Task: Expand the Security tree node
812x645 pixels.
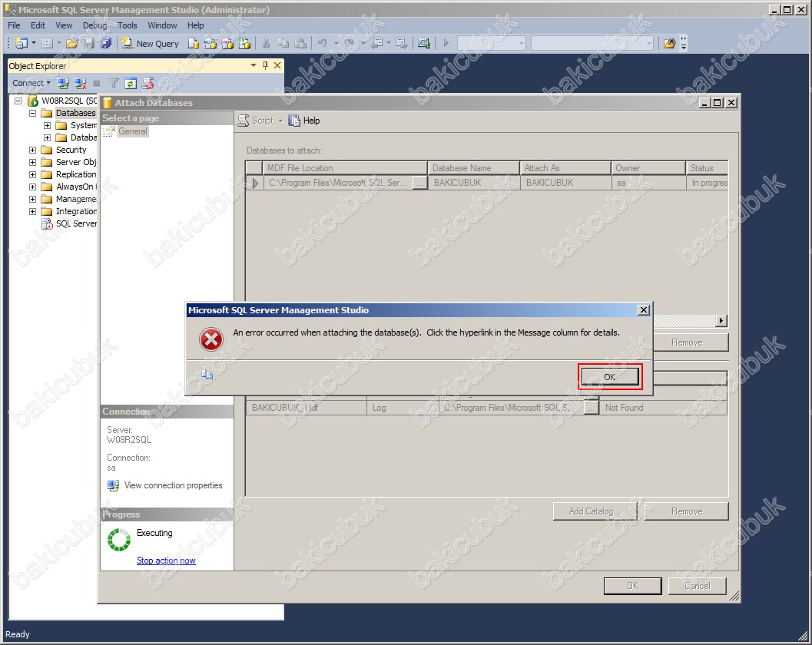Action: click(32, 150)
